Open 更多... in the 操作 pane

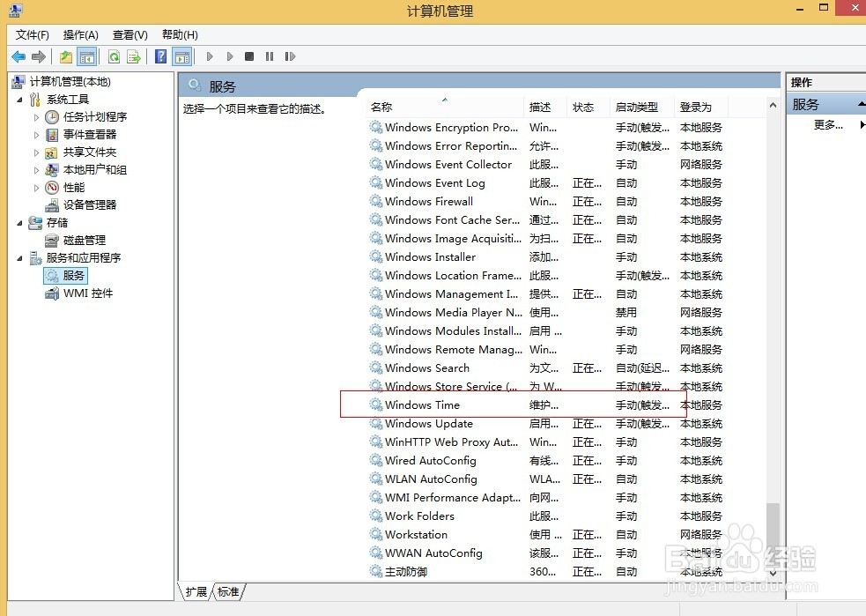828,125
